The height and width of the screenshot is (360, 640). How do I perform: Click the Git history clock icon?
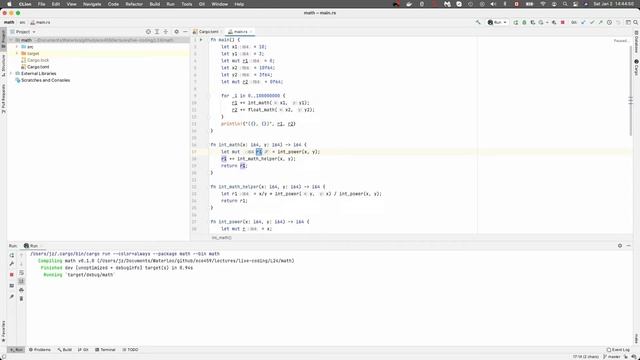pos(609,22)
